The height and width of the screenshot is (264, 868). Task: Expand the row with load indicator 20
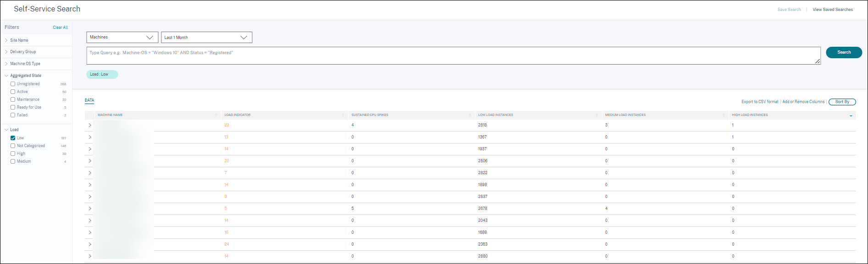tap(90, 161)
